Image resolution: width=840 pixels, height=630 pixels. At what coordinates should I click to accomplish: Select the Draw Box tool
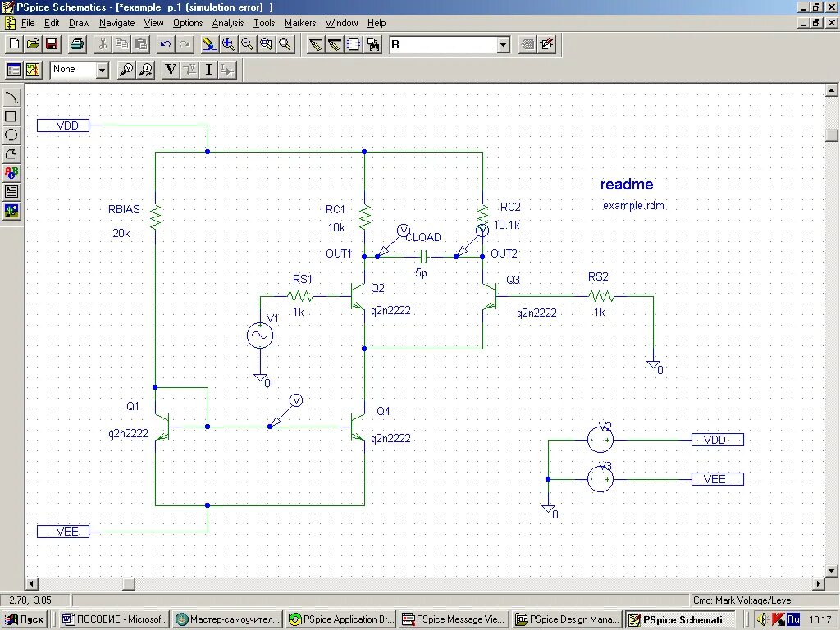[x=11, y=116]
